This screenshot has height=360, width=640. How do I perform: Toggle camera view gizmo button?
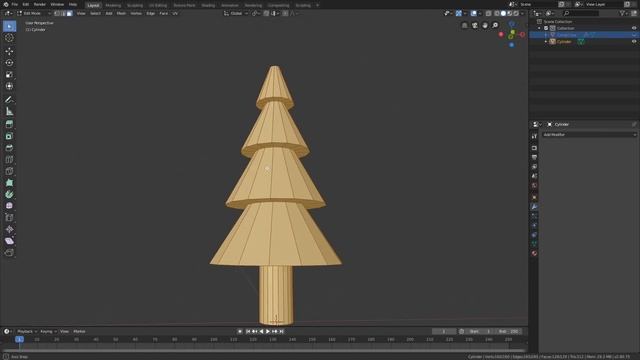(x=475, y=25)
